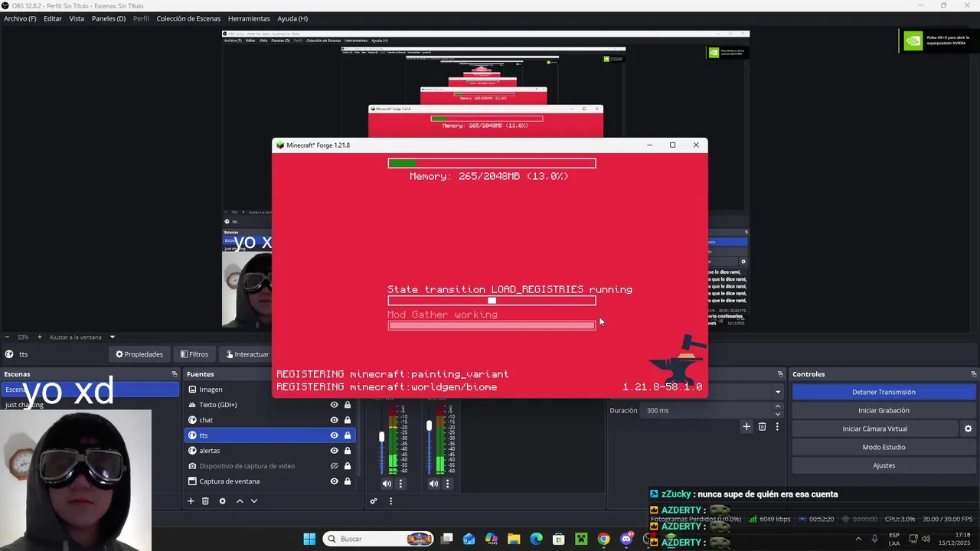
Task: Undock the scene transitions panel
Action: click(780, 374)
